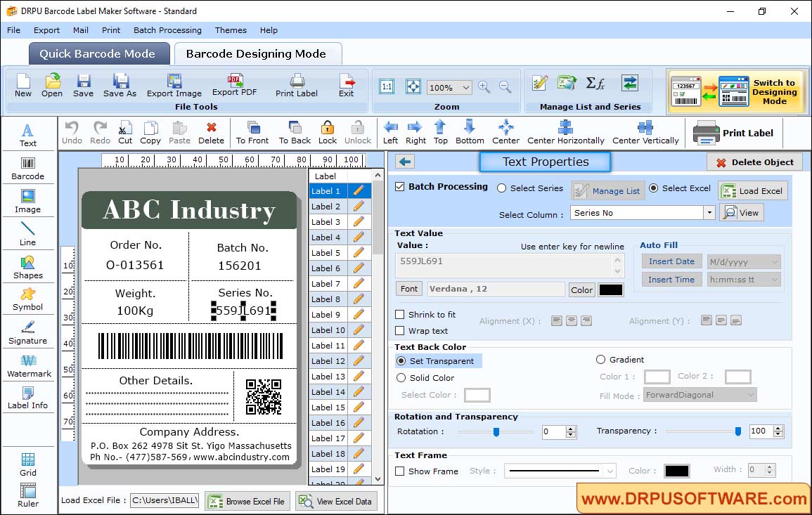Enable the Shrink to fit checkbox
This screenshot has width=812, height=515.
tap(400, 315)
